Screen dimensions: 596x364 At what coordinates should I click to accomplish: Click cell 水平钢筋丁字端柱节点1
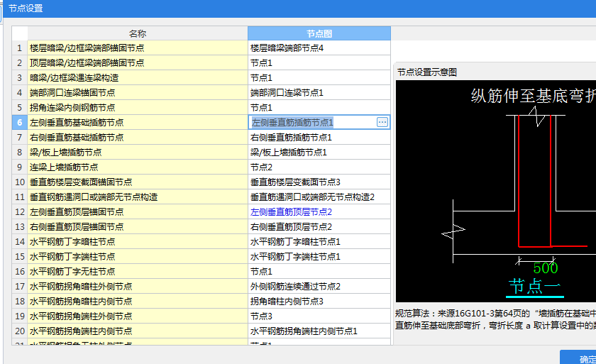point(319,256)
